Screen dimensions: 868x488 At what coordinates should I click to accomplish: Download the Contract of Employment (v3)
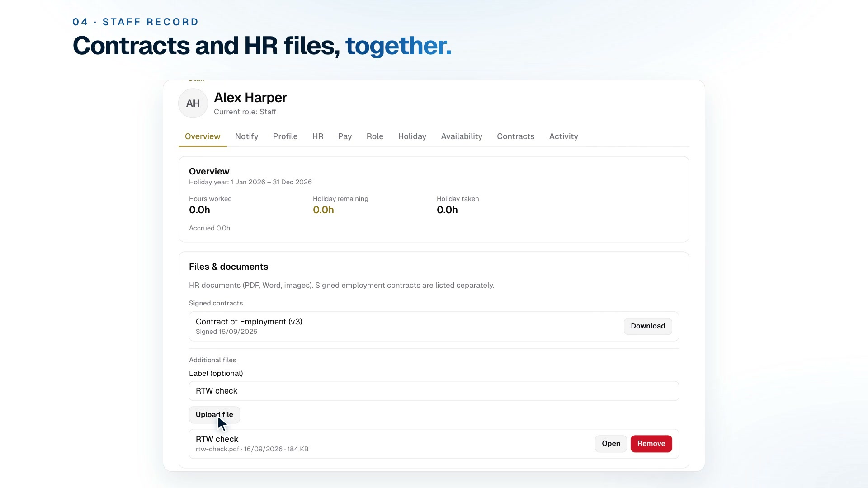648,326
